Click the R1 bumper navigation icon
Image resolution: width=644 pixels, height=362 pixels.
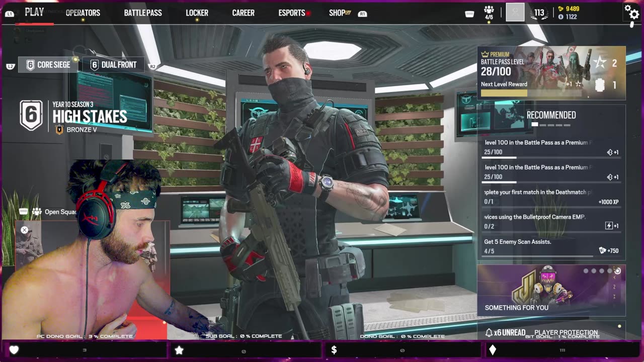[362, 14]
